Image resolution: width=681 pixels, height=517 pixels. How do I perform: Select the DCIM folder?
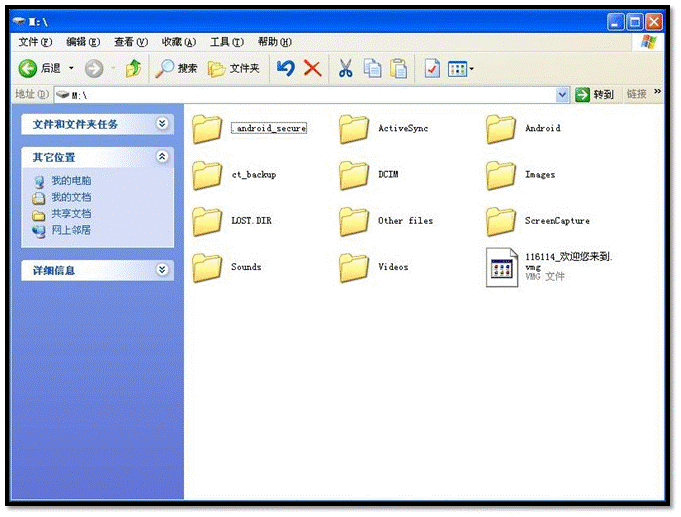(355, 175)
